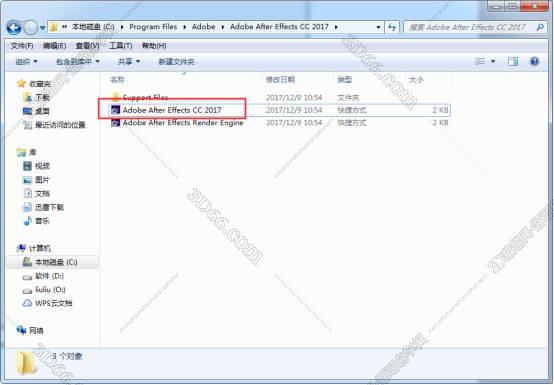Click the blue help question mark icon

click(534, 61)
